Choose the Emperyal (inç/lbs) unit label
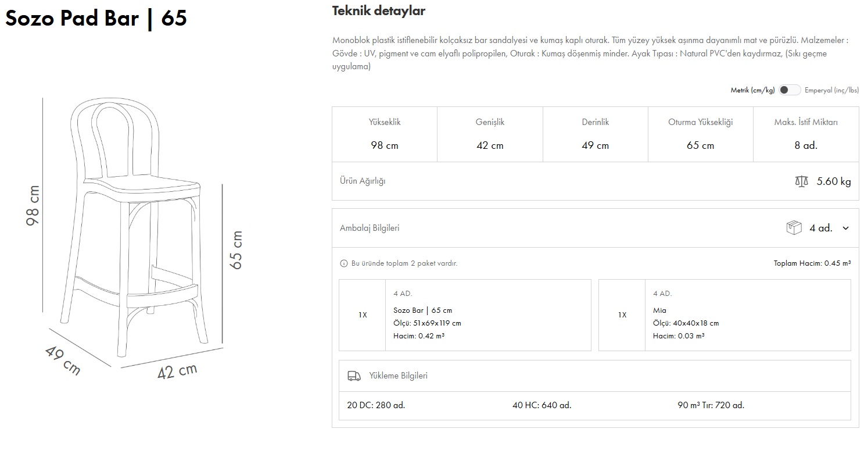The height and width of the screenshot is (457, 868). pyautogui.click(x=831, y=90)
